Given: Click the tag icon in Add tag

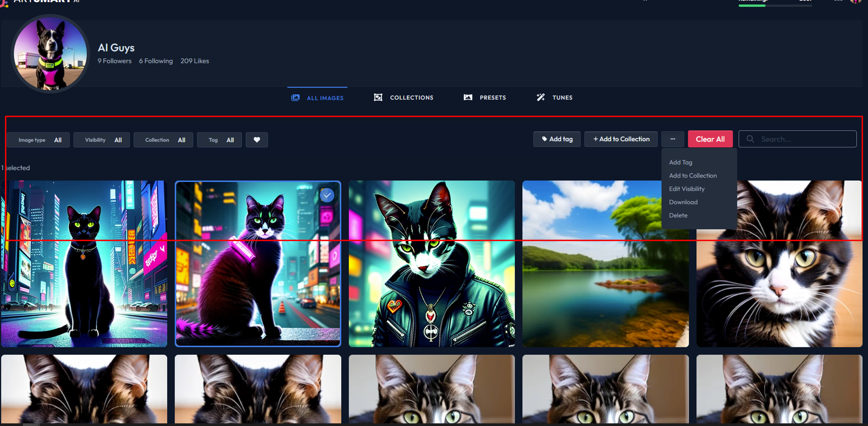Looking at the screenshot, I should 544,139.
